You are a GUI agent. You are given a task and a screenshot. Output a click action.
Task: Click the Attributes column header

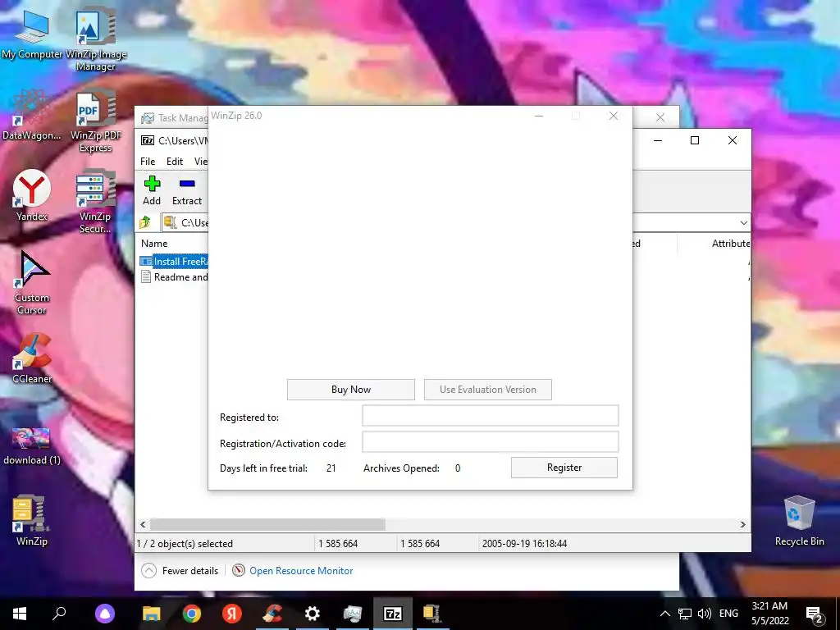(731, 243)
